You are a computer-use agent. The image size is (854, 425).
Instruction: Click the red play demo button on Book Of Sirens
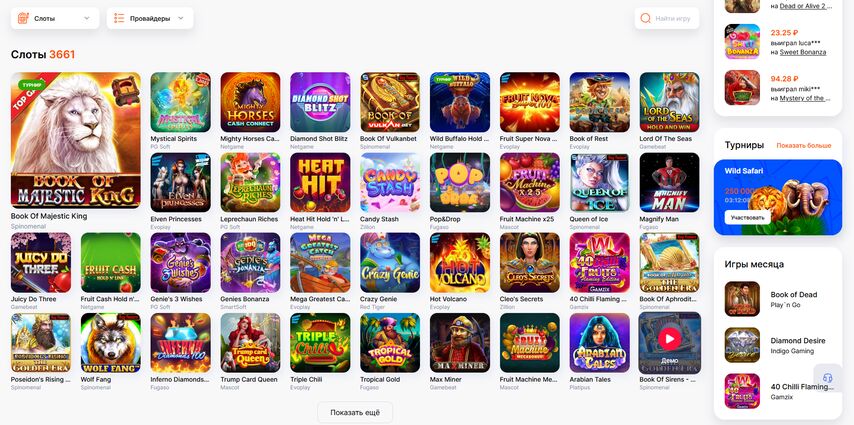669,339
